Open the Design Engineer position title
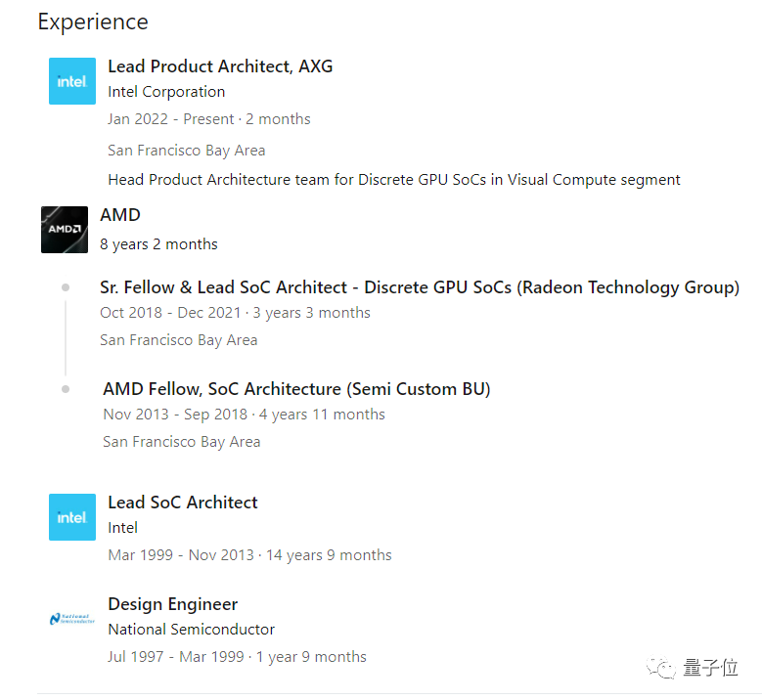Image resolution: width=762 pixels, height=700 pixels. pos(173,604)
